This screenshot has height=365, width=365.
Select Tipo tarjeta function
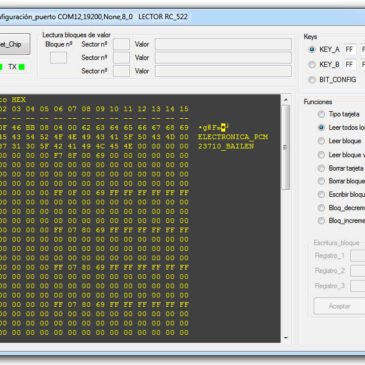click(321, 114)
